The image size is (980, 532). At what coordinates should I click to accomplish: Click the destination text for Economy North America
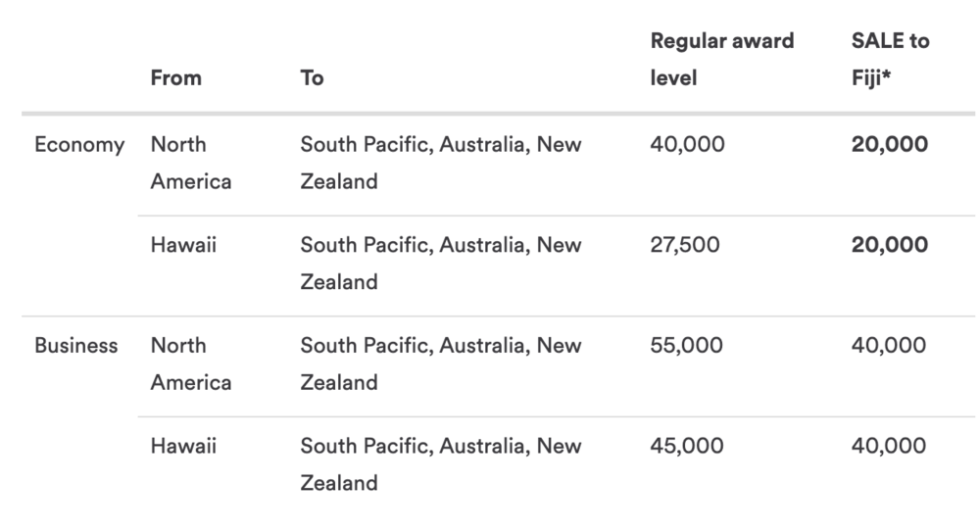(440, 163)
